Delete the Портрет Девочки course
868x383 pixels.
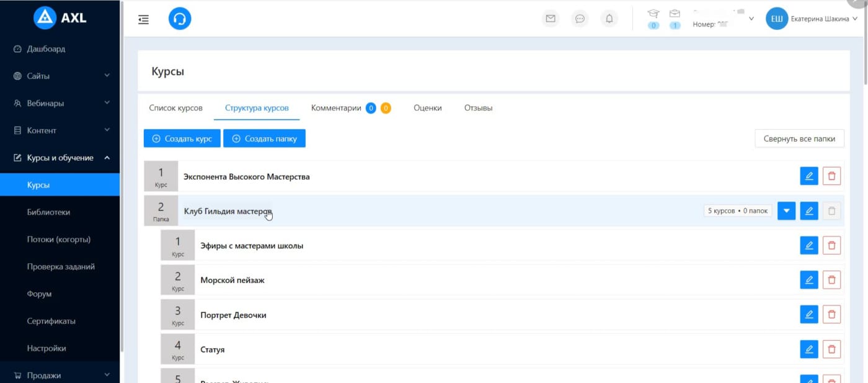(831, 315)
